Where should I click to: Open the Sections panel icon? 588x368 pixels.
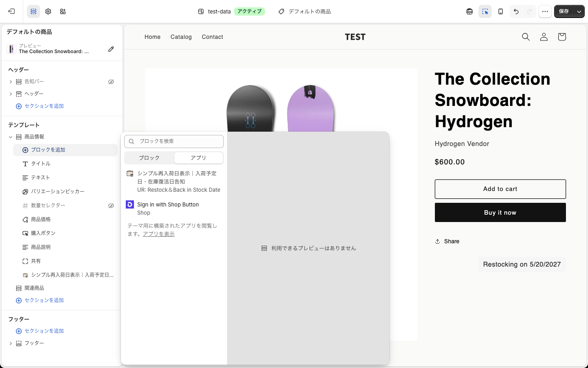33,11
